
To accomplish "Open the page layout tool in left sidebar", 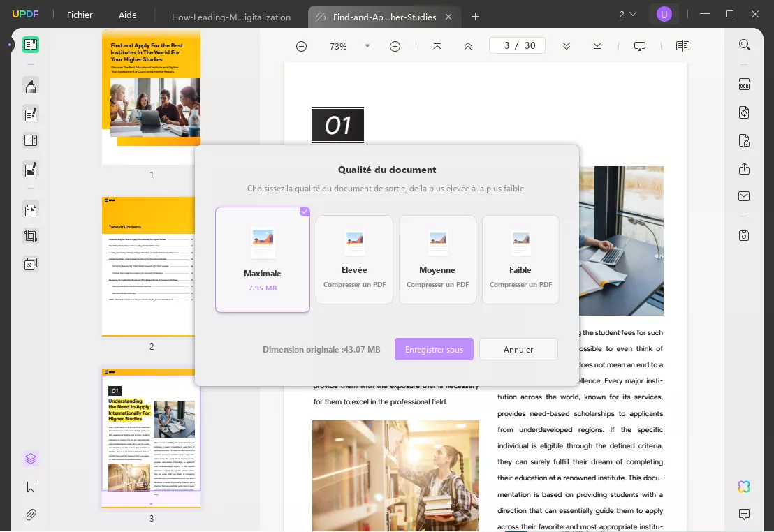I will click(31, 140).
